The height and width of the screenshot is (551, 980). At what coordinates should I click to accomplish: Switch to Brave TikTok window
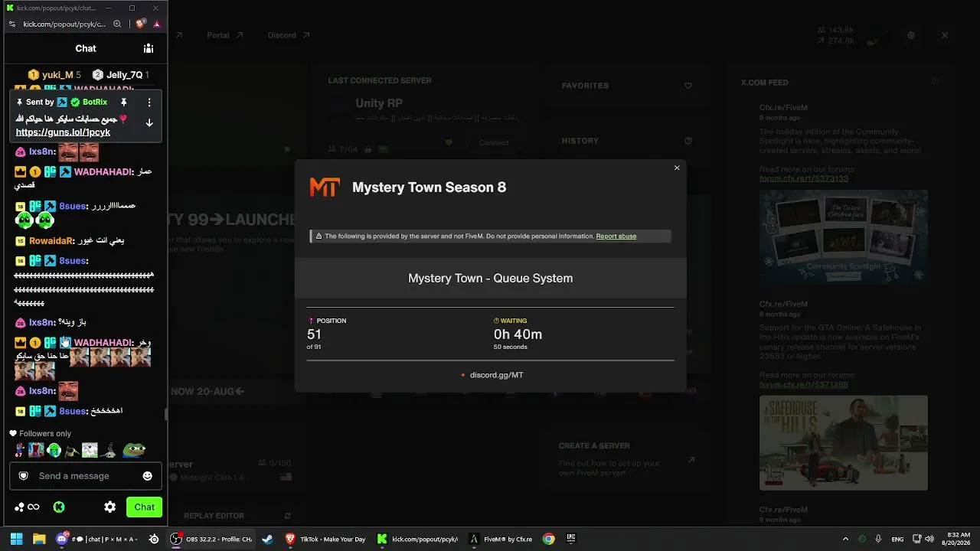325,539
